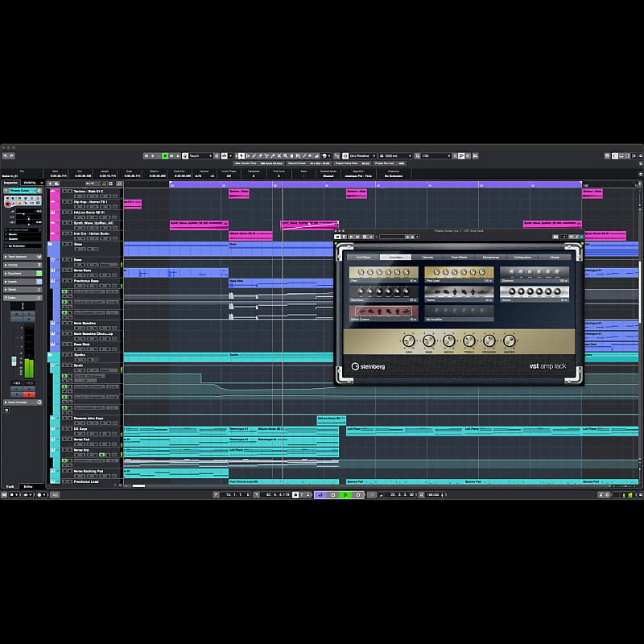Solo the Verse Bass track
The image size is (644, 644).
coord(70,270)
